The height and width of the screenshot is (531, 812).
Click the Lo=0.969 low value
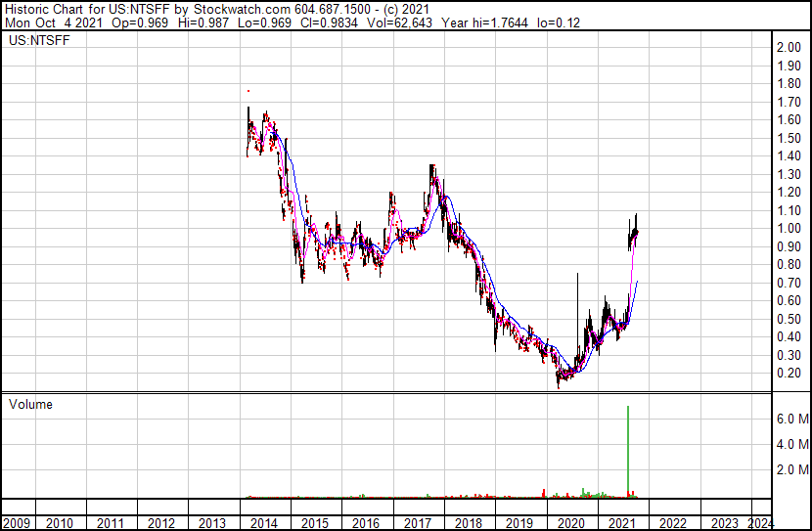[264, 23]
